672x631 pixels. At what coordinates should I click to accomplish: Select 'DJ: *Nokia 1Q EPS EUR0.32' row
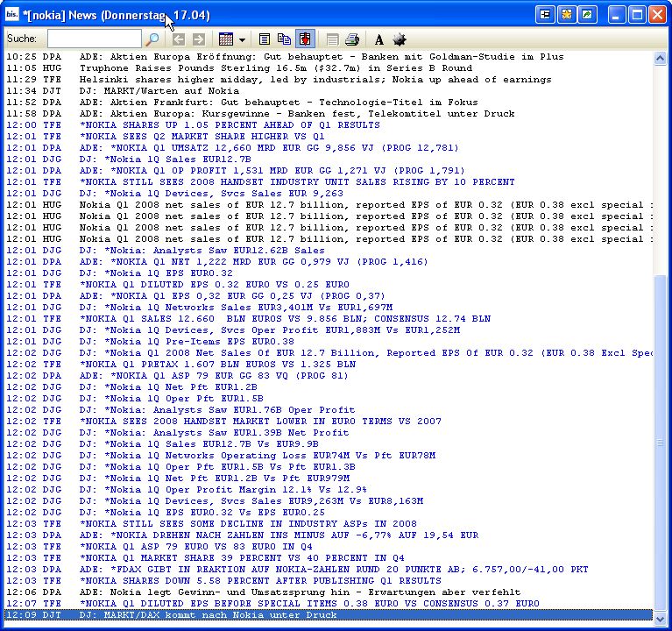[329, 273]
